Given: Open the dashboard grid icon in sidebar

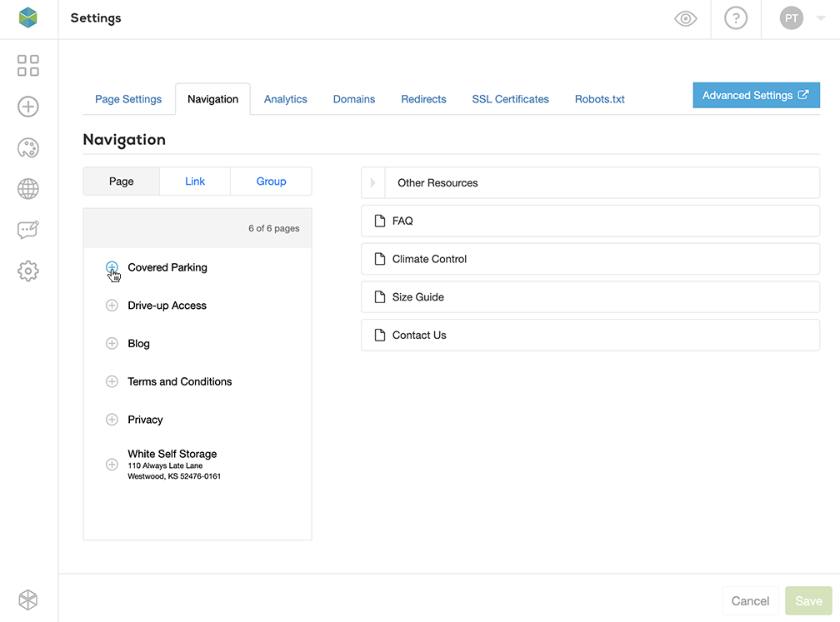Looking at the screenshot, I should tap(27, 65).
